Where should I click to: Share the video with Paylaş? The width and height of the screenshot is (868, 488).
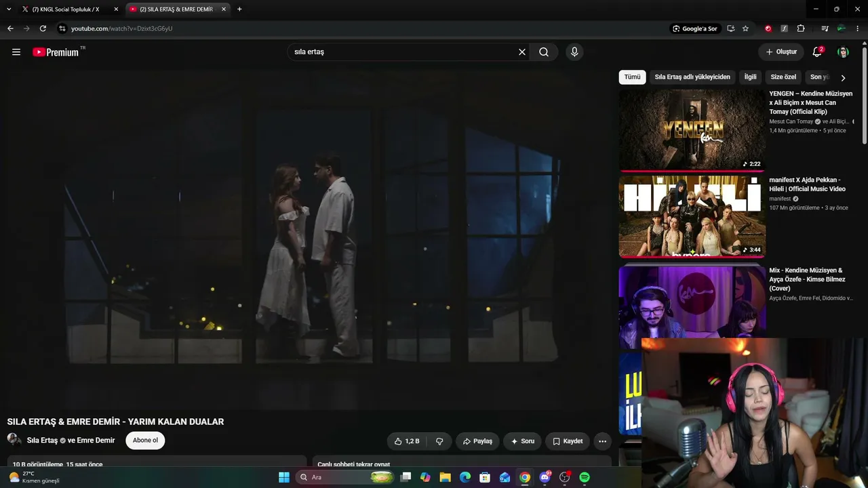click(x=477, y=441)
